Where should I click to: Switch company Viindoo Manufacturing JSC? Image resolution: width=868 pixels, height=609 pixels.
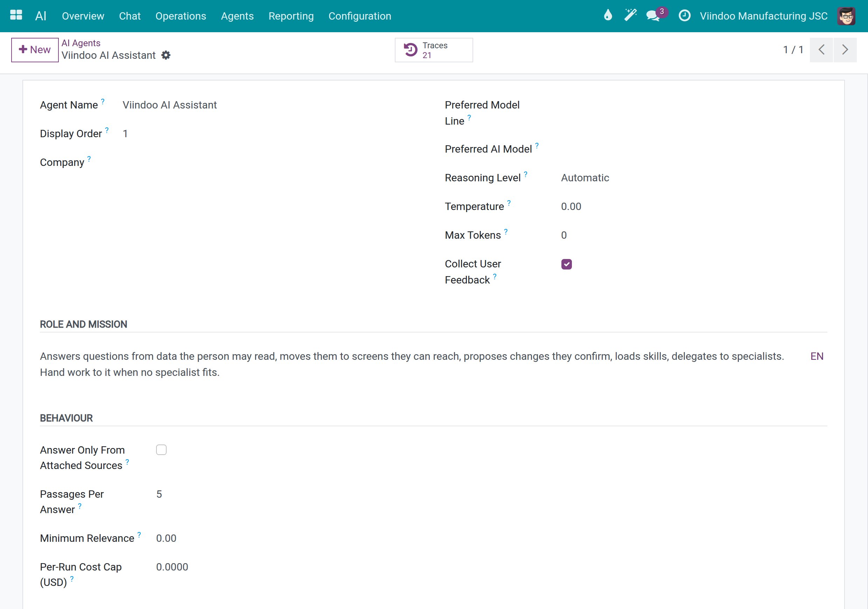coord(763,16)
